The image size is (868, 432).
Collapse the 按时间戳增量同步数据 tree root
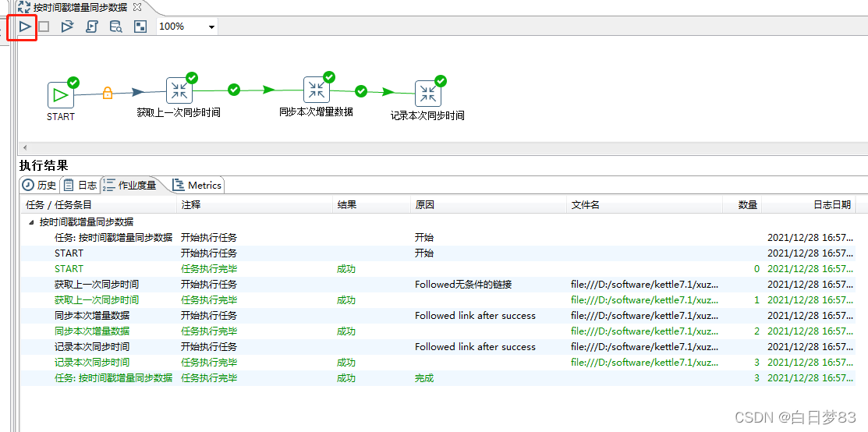tap(31, 222)
